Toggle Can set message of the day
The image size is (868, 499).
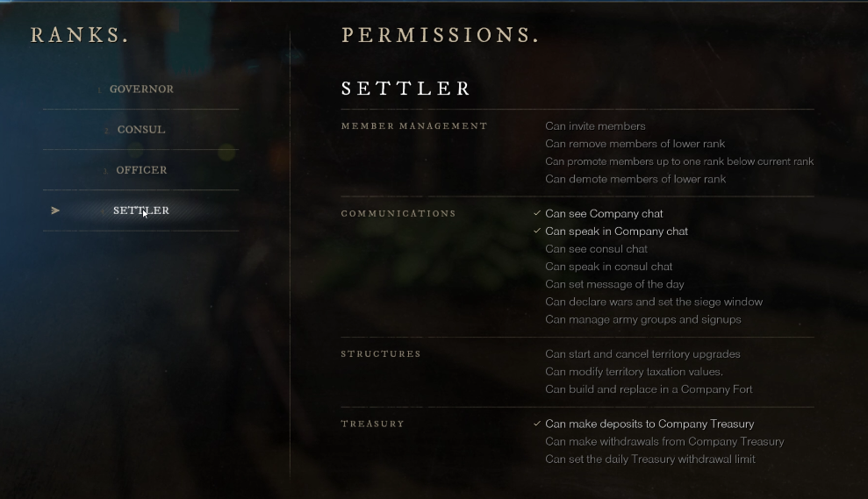(614, 284)
